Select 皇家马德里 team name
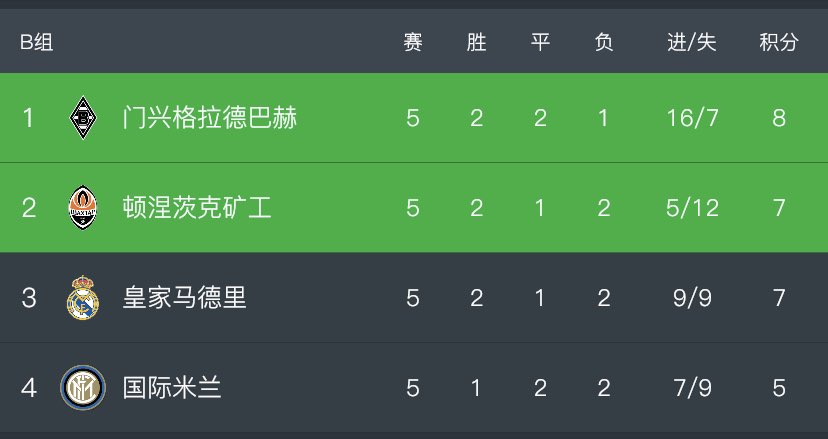This screenshot has height=439, width=828. 184,298
